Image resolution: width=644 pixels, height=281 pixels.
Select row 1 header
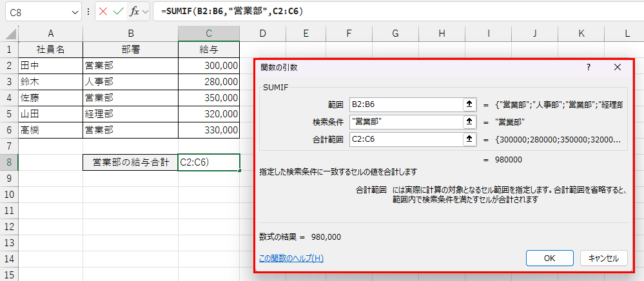click(x=9, y=50)
